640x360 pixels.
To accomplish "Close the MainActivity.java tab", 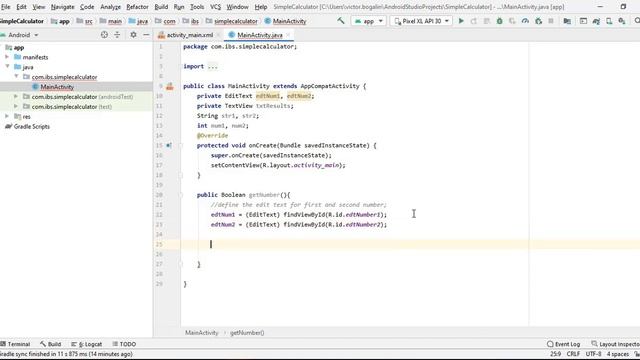I will click(x=288, y=35).
